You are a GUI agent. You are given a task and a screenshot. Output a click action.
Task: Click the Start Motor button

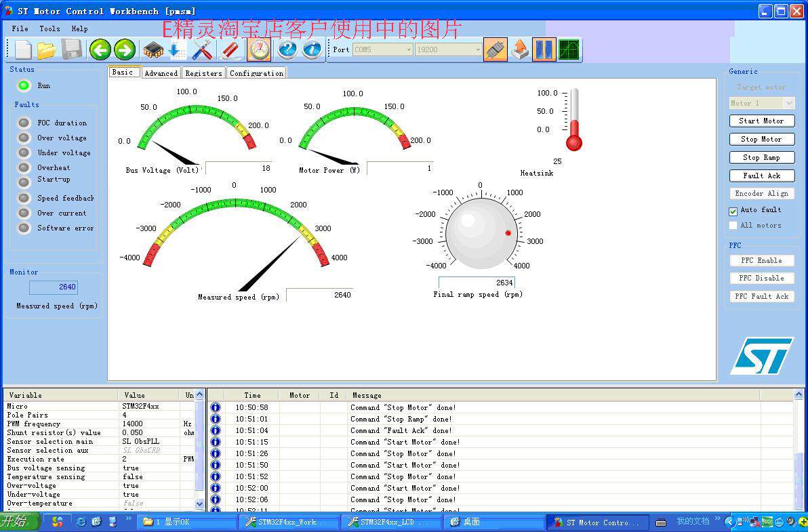tap(762, 121)
